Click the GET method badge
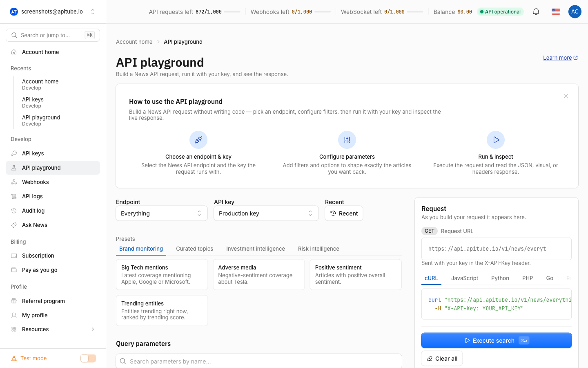The image size is (588, 368). pos(430,231)
